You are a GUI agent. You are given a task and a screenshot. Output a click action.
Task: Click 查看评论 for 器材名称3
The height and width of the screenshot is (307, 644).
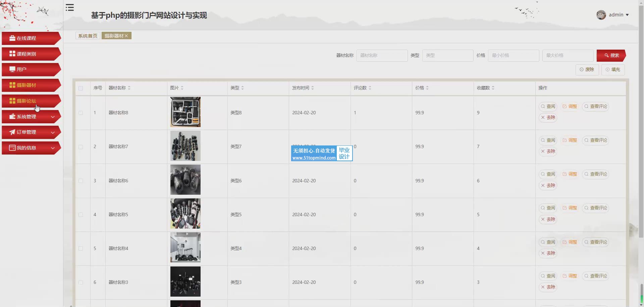596,276
